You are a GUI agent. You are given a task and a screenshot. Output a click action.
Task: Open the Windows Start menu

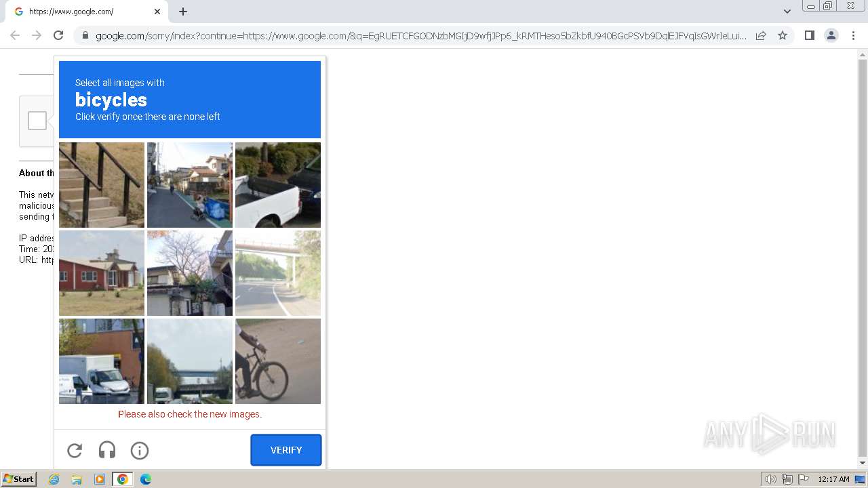tap(18, 479)
